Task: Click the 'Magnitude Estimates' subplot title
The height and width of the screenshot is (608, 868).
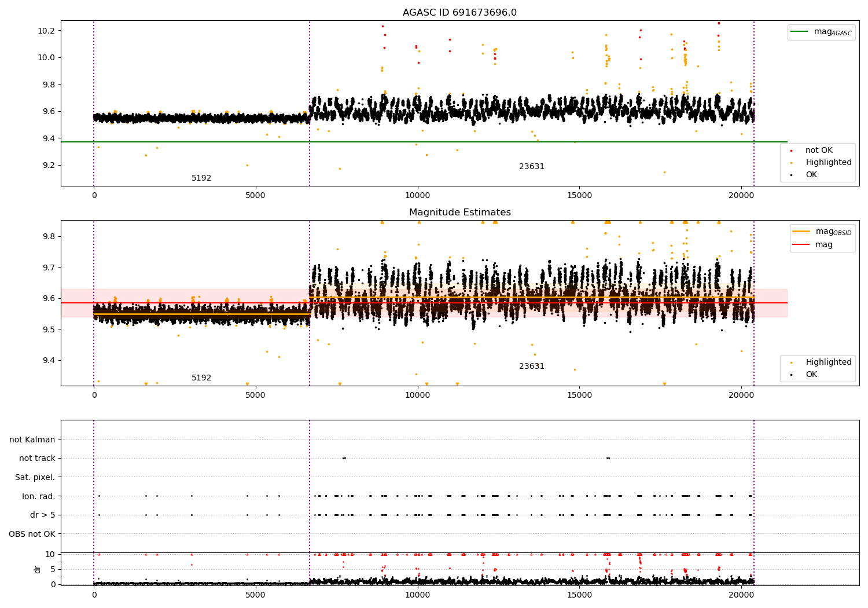Action: tap(459, 213)
